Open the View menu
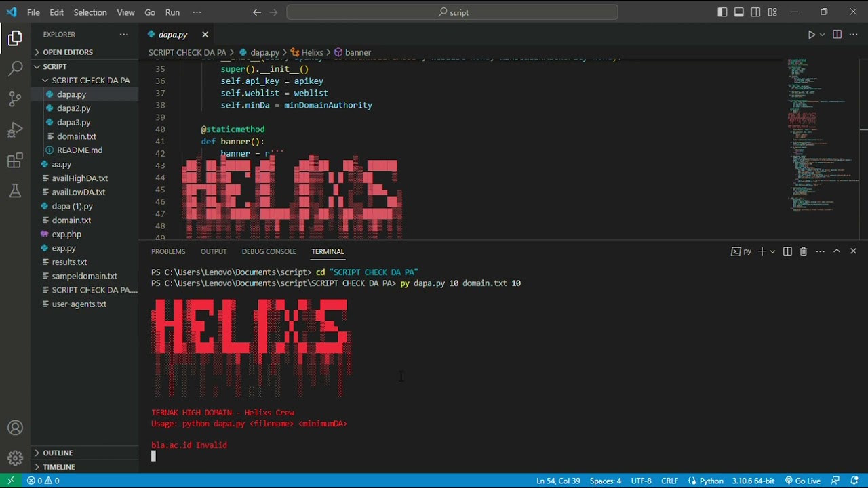The height and width of the screenshot is (488, 868). point(125,12)
